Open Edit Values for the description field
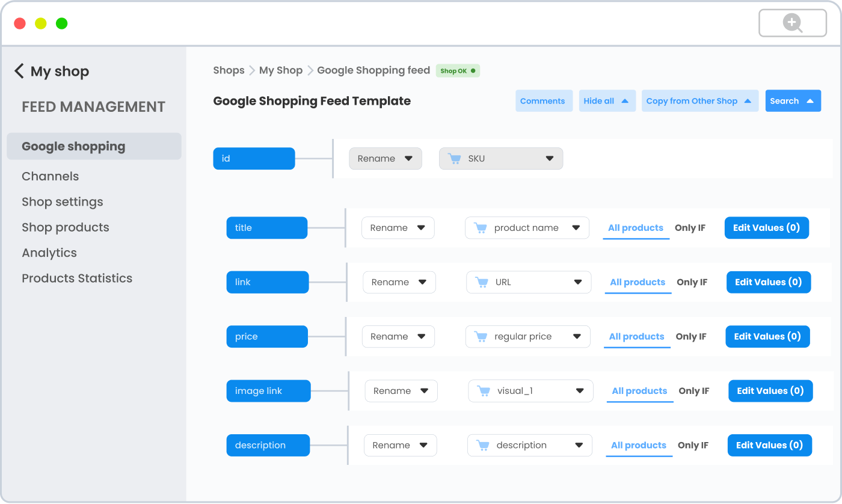Viewport: 842px width, 504px height. pos(769,445)
